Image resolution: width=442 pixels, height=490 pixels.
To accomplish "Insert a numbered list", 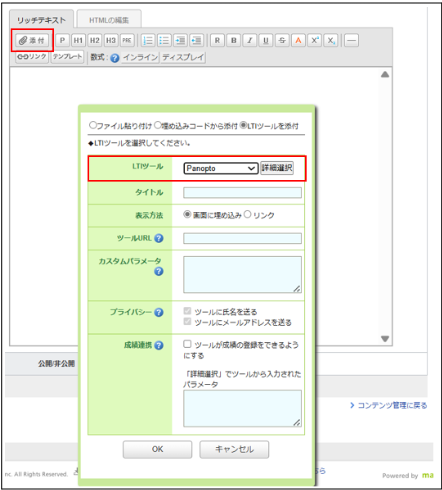I will click(148, 40).
